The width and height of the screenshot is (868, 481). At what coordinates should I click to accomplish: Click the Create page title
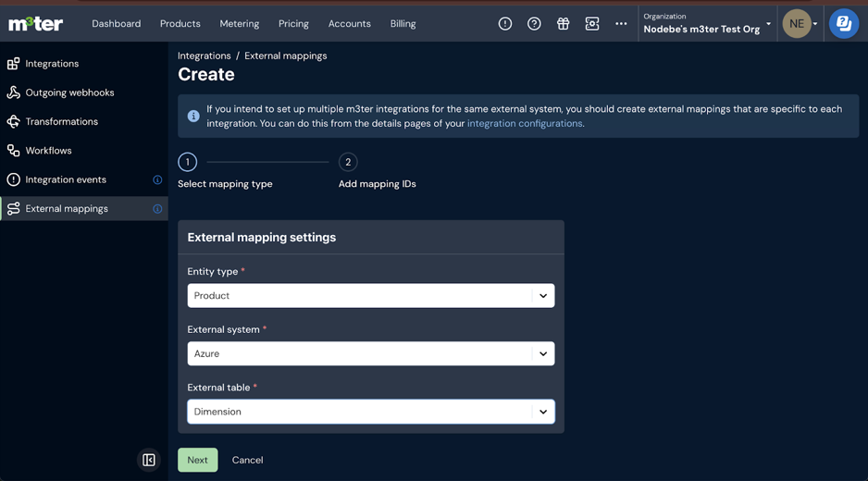coord(206,74)
